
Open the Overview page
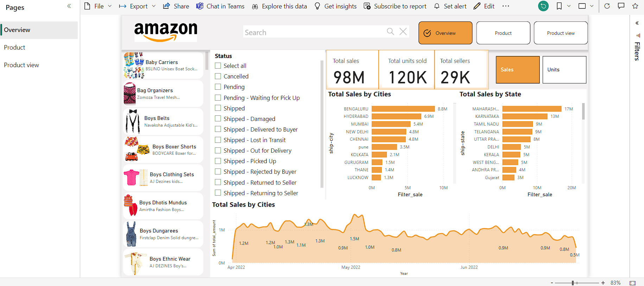pos(39,30)
